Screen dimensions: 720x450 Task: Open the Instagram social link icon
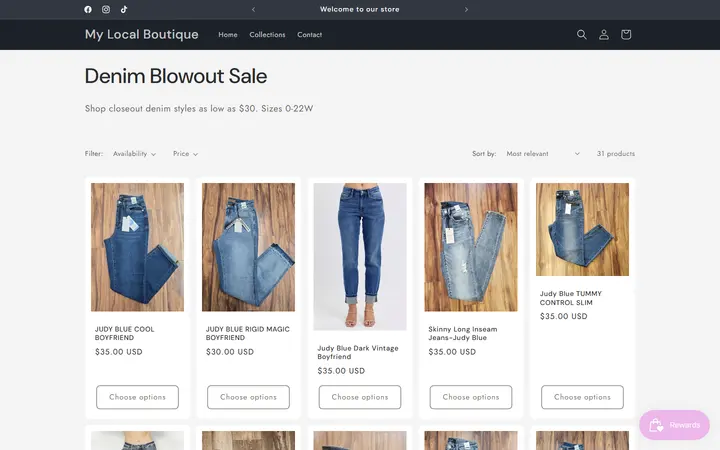(x=106, y=9)
